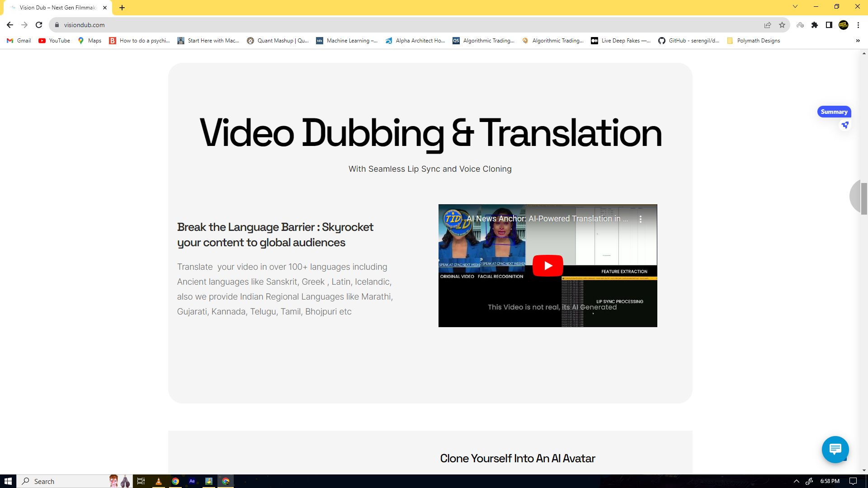Screen dimensions: 868x488
Task: Click the page vertical scrollbar thumb
Action: coord(864,198)
